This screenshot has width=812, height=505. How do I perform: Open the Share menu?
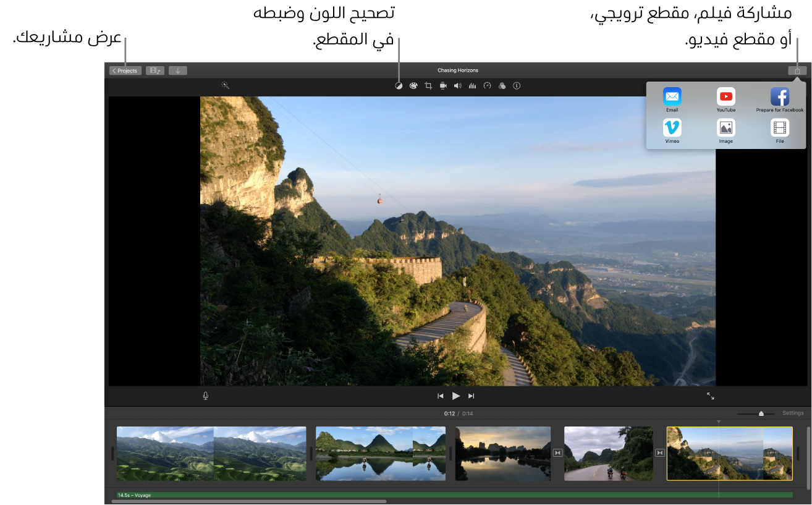pos(797,70)
